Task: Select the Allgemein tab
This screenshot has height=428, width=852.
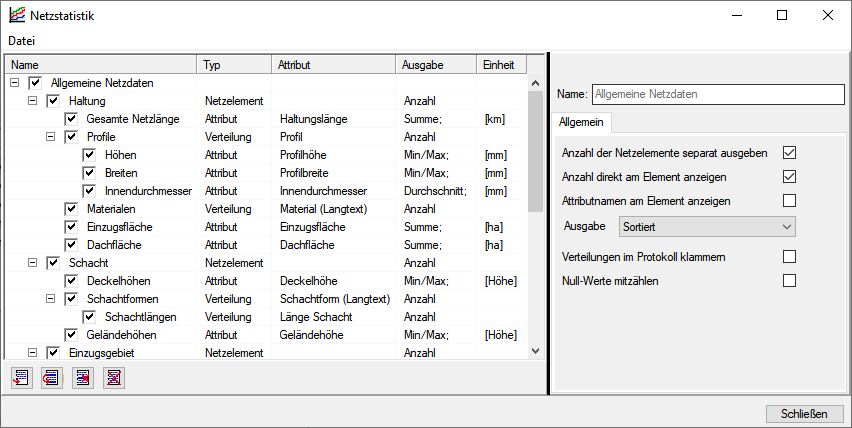Action: tap(581, 121)
